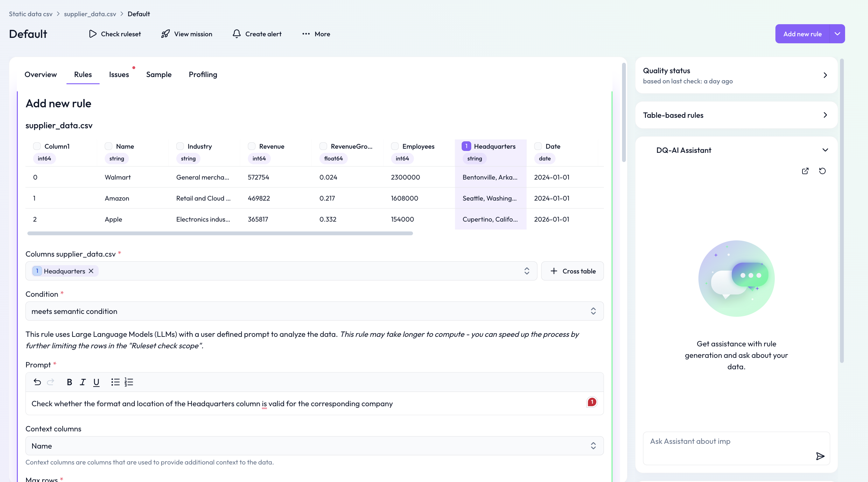The width and height of the screenshot is (868, 482).
Task: Click the Check ruleset button
Action: tap(115, 34)
